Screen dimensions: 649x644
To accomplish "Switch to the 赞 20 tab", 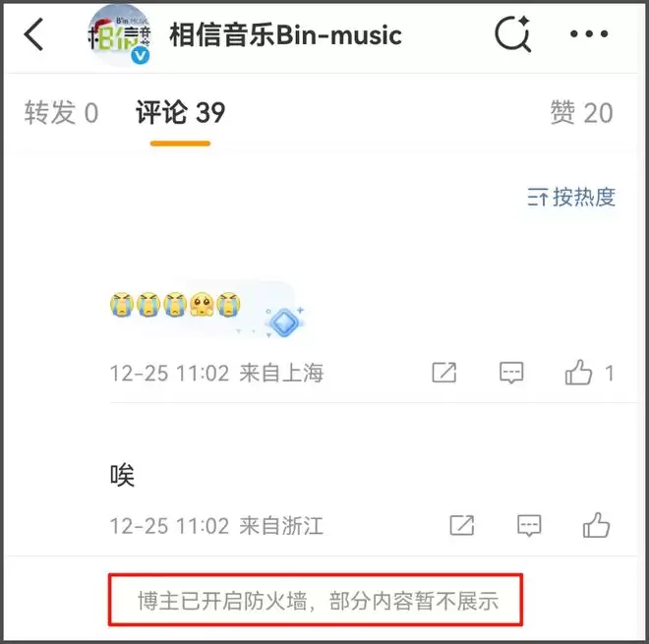I will 581,112.
